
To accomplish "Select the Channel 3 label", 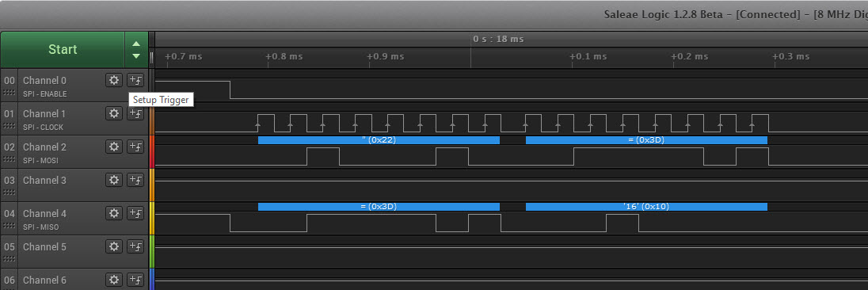I will pos(44,181).
